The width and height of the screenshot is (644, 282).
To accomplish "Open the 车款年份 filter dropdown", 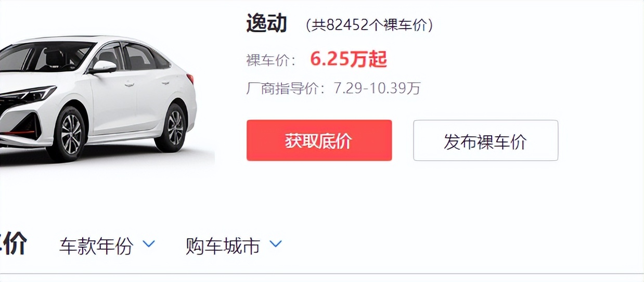I will (107, 246).
